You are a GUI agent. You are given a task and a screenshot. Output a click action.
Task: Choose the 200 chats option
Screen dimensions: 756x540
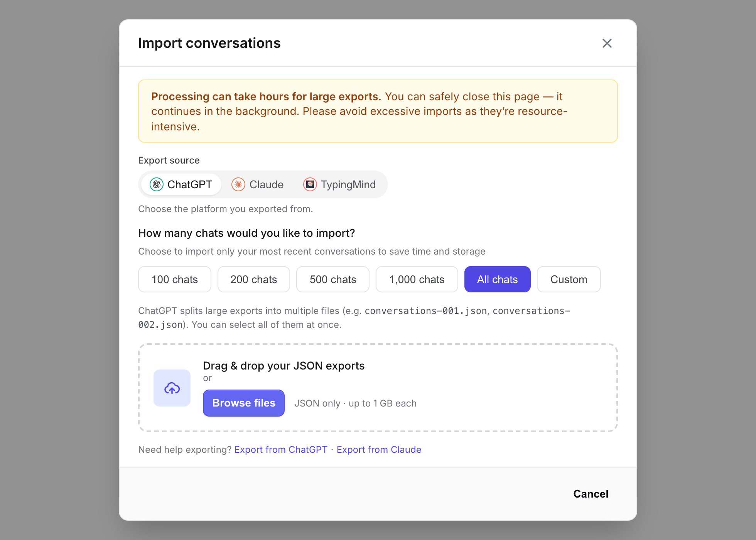pyautogui.click(x=254, y=279)
